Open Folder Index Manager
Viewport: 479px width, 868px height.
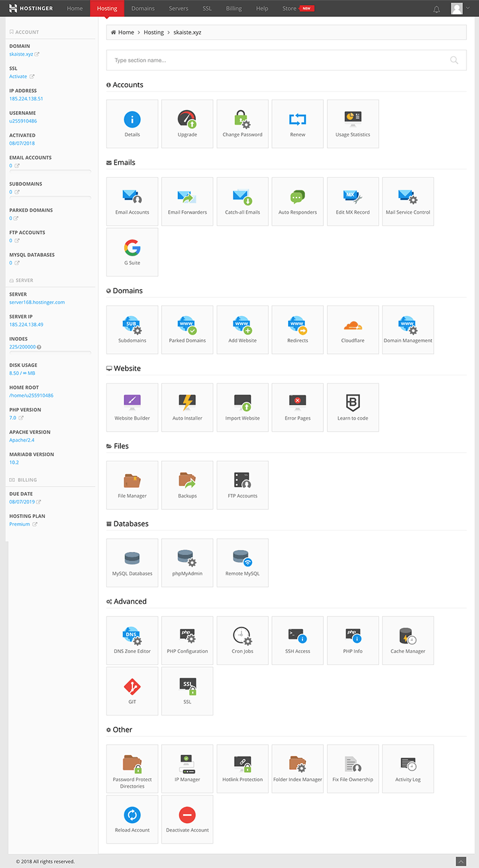point(298,769)
